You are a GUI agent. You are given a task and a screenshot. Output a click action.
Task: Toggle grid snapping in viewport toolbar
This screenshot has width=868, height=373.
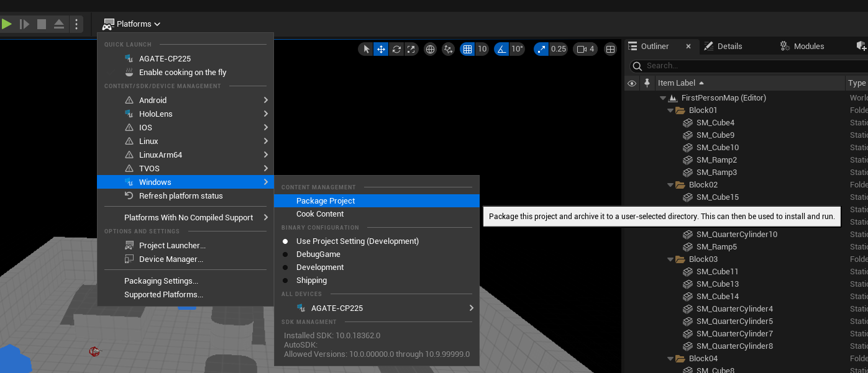[468, 49]
